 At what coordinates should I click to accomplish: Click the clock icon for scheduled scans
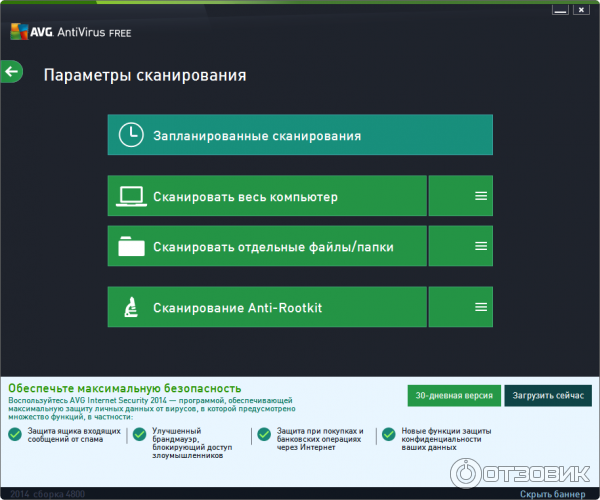point(130,135)
